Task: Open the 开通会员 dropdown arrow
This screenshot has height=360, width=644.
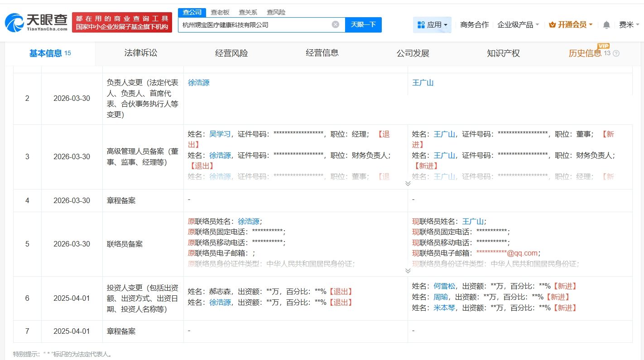Action: click(x=591, y=25)
